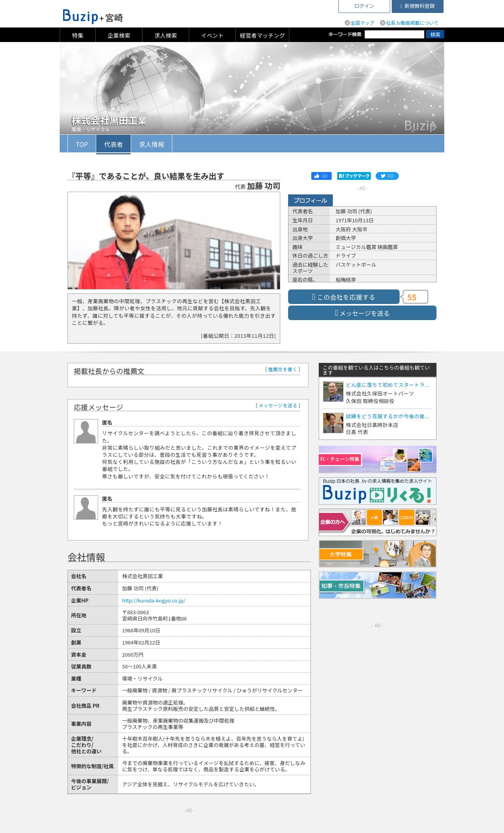Click この会社を応援する button
This screenshot has width=504, height=833.
pos(344,297)
